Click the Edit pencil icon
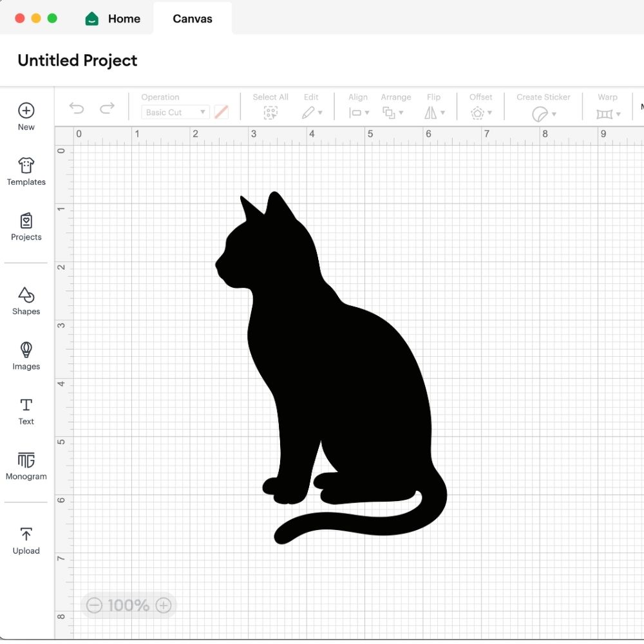The width and height of the screenshot is (644, 644). click(x=308, y=113)
